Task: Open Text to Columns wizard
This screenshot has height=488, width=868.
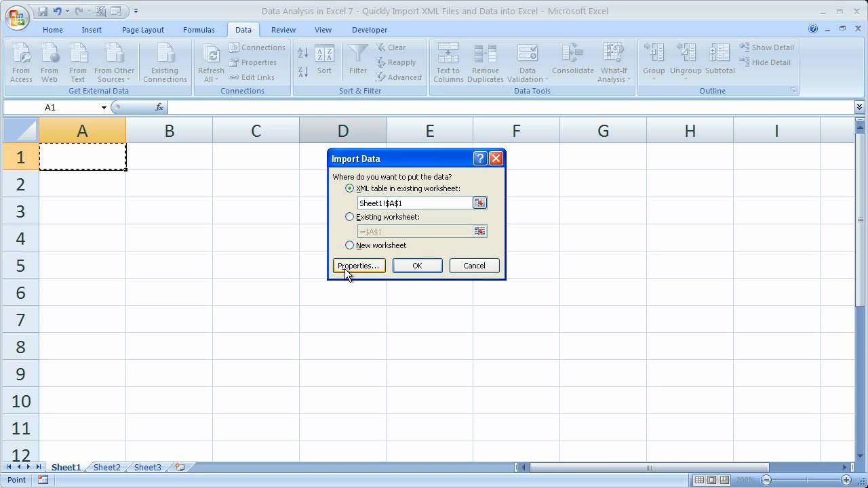Action: [448, 62]
